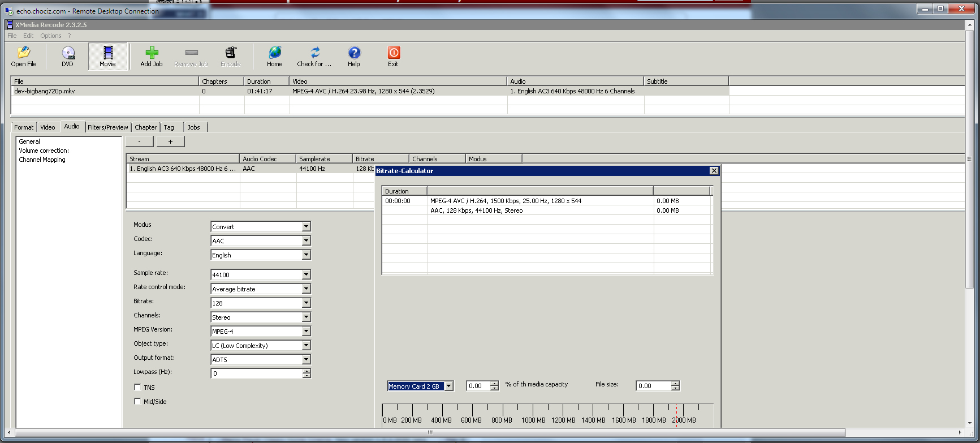Screen dimensions: 980x443
Task: Open the Options menu
Action: [50, 36]
